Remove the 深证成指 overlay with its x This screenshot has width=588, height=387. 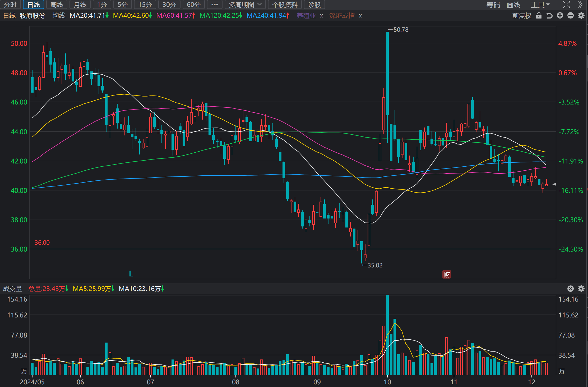360,16
